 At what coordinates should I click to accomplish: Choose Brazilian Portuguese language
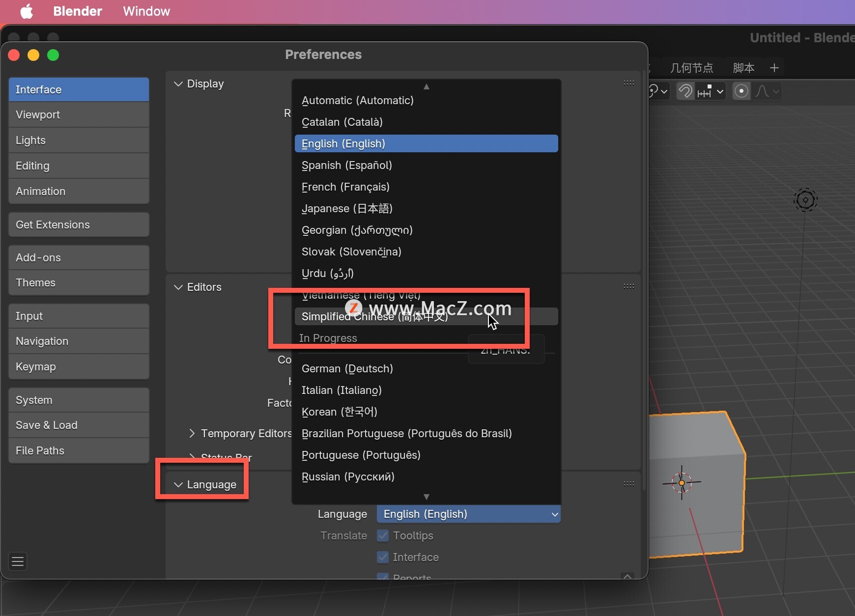coord(426,433)
